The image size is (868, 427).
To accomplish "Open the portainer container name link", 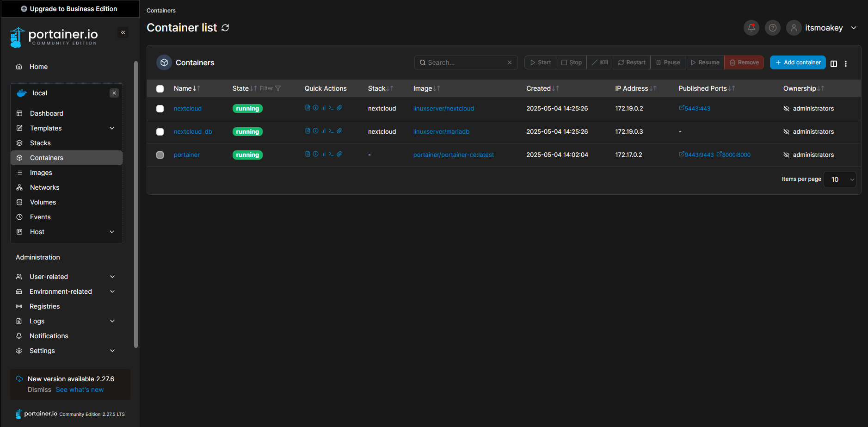I will tap(187, 155).
